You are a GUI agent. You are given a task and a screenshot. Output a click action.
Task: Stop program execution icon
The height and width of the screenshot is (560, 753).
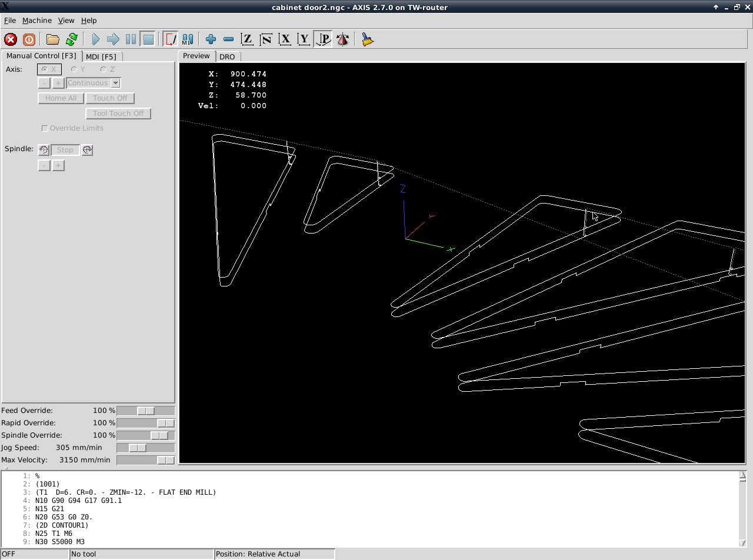pos(148,39)
